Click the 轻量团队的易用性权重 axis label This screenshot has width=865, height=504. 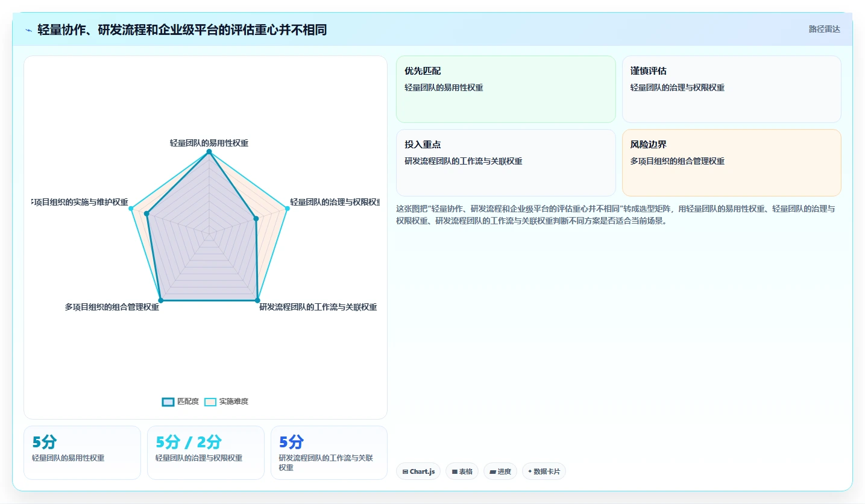209,143
